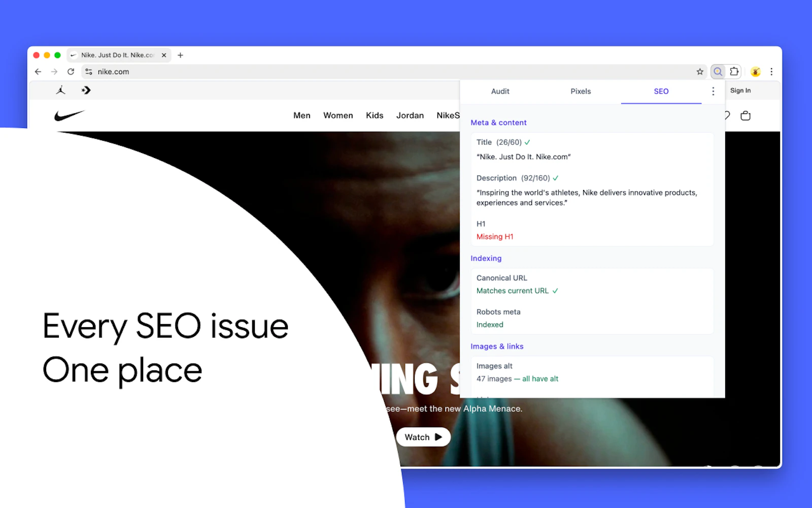Click the nike.com address bar
The height and width of the screenshot is (508, 812).
click(x=391, y=72)
